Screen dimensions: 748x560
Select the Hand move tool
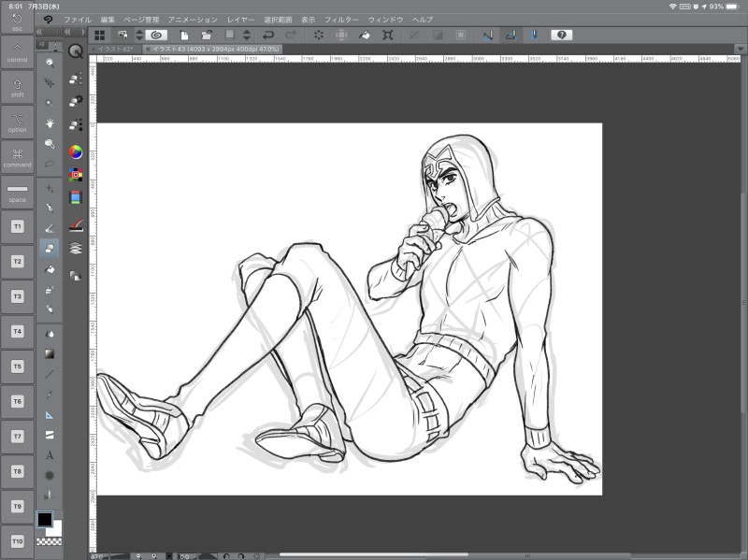(x=50, y=122)
